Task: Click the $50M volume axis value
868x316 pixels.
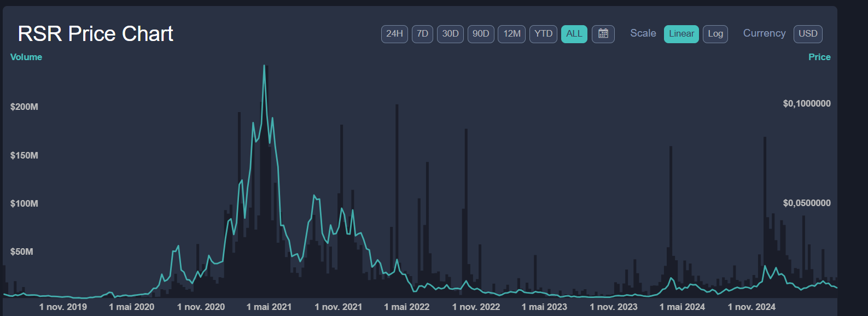Action: tap(22, 251)
